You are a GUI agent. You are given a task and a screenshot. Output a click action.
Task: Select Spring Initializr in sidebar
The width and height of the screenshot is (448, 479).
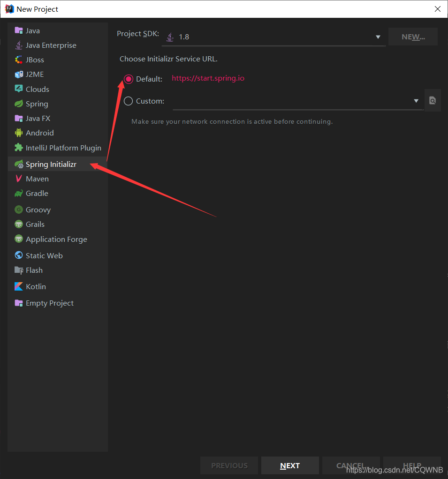(x=58, y=164)
